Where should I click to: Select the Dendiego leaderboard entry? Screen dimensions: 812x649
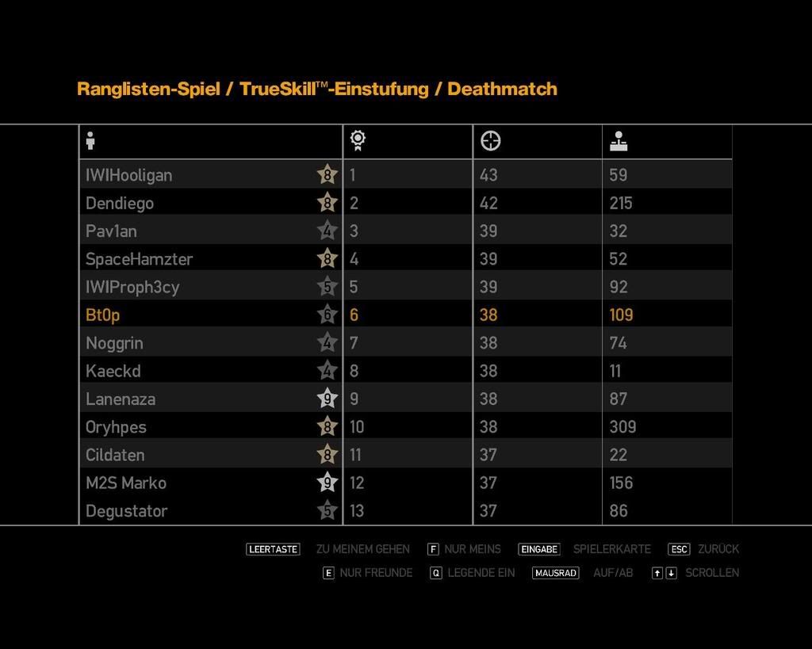click(x=198, y=203)
